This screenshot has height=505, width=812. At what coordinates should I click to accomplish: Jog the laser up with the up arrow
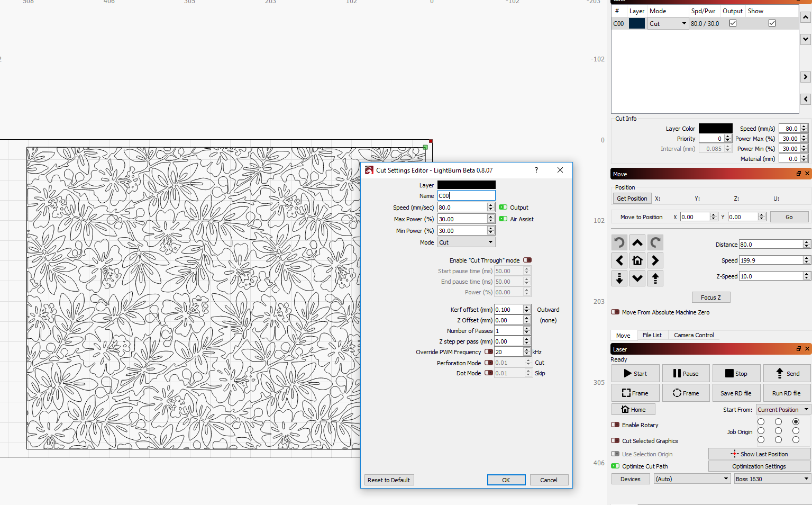[x=637, y=242]
